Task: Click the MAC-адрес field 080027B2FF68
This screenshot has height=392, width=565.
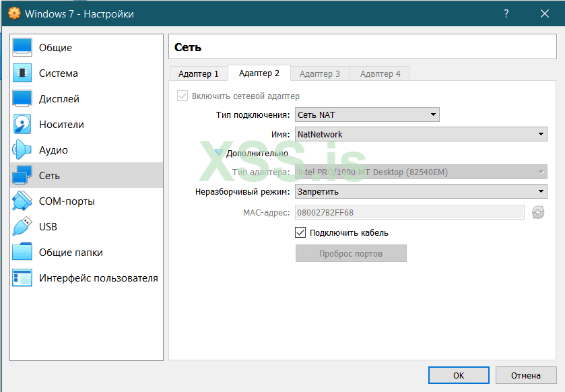Action: coord(409,212)
